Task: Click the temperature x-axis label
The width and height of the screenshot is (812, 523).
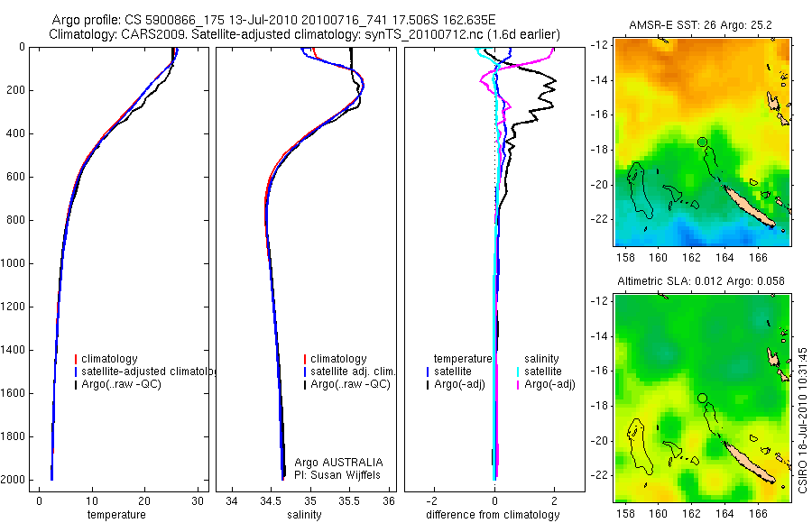Action: tap(116, 515)
